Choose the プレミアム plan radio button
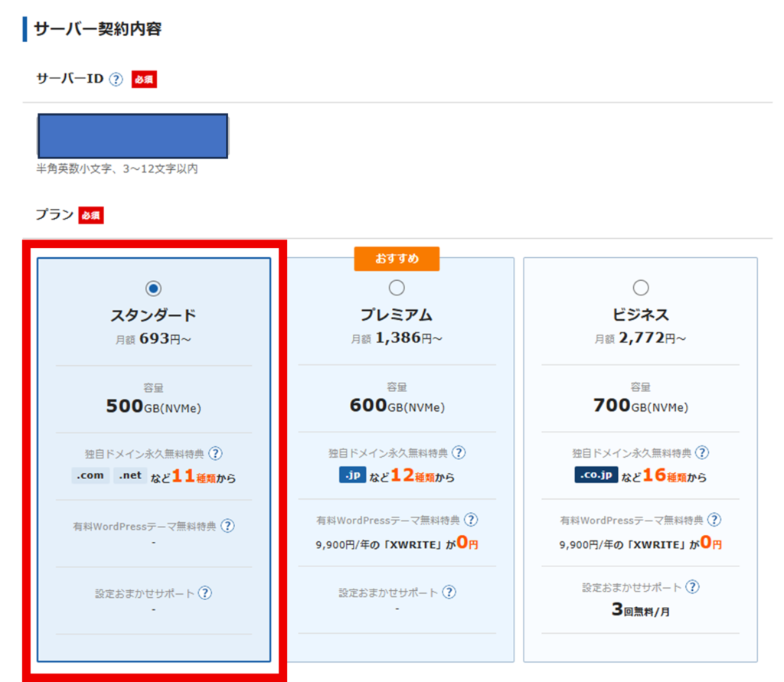This screenshot has height=682, width=784. [x=397, y=289]
